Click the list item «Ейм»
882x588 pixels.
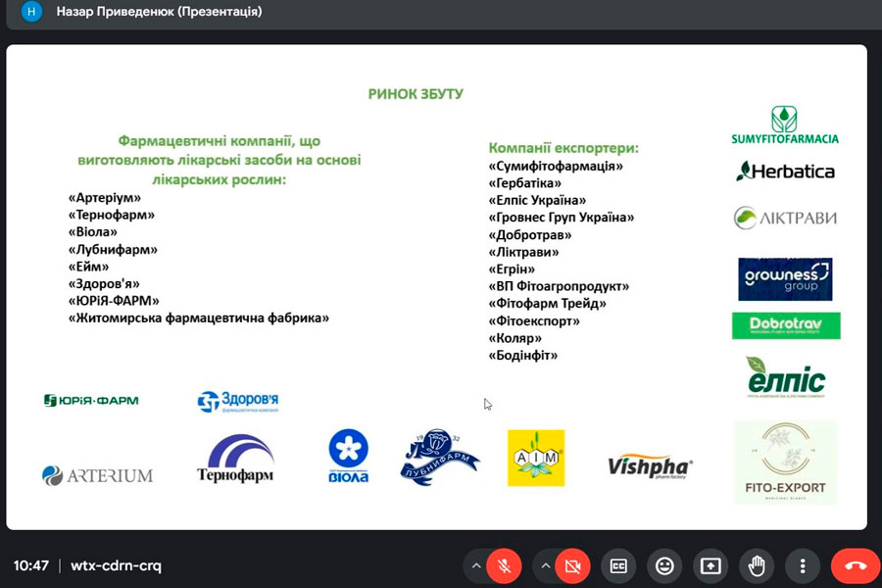point(88,267)
